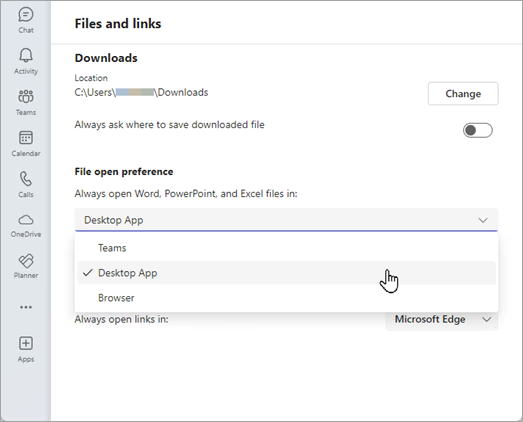Pick Browser from file open options

286,298
